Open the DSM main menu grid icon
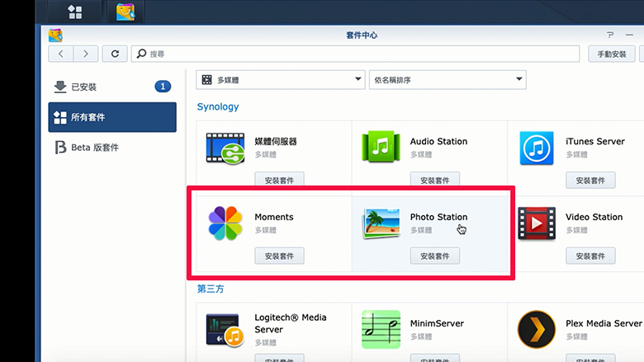The height and width of the screenshot is (362, 644). click(x=75, y=12)
